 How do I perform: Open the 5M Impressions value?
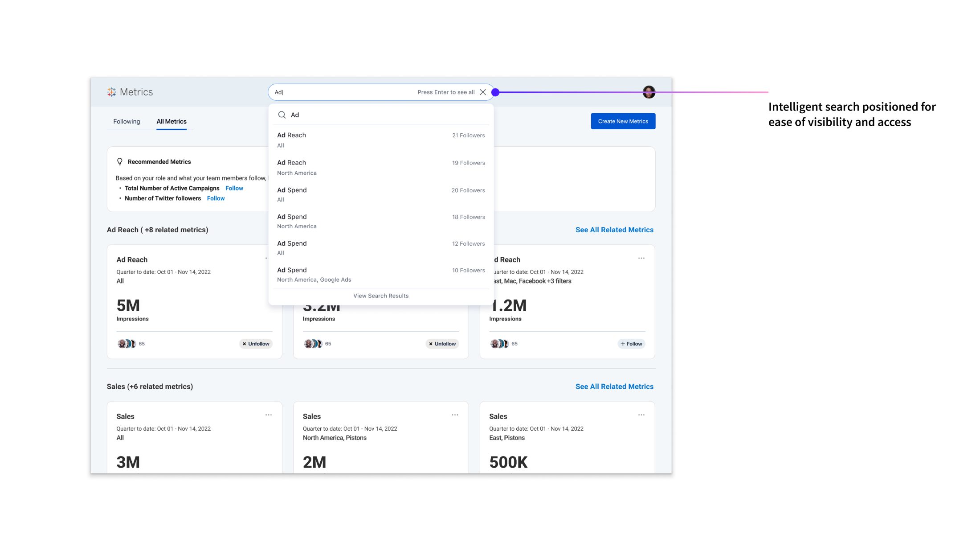click(128, 306)
